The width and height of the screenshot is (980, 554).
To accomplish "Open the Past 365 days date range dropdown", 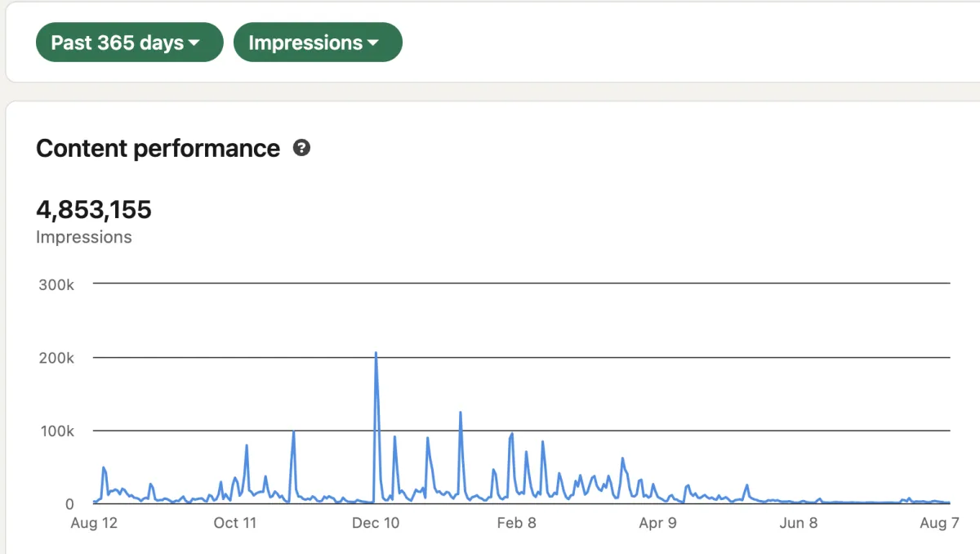I will [129, 42].
